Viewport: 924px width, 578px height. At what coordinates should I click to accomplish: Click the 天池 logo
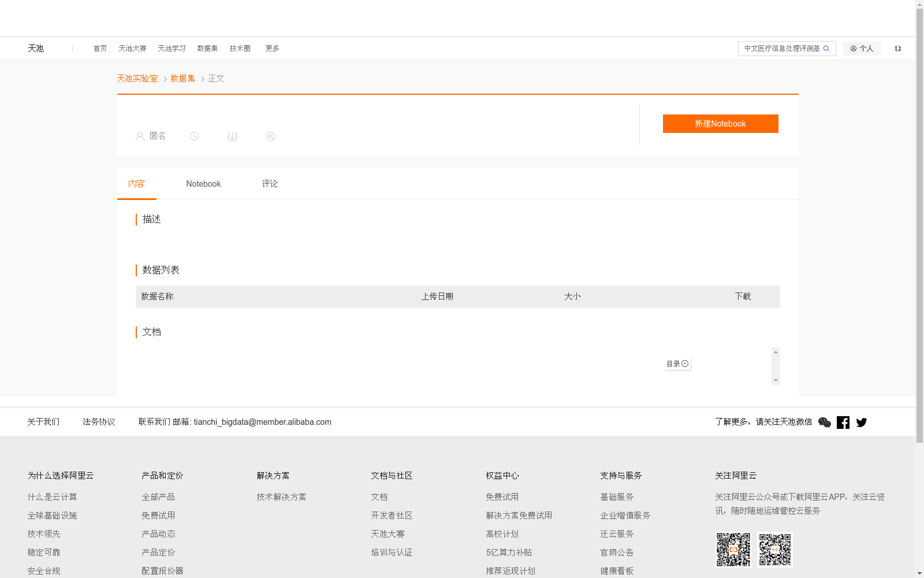(36, 49)
